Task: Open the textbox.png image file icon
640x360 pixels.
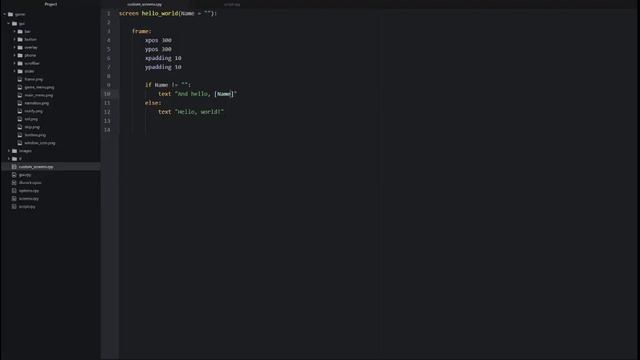Action: pos(20,135)
